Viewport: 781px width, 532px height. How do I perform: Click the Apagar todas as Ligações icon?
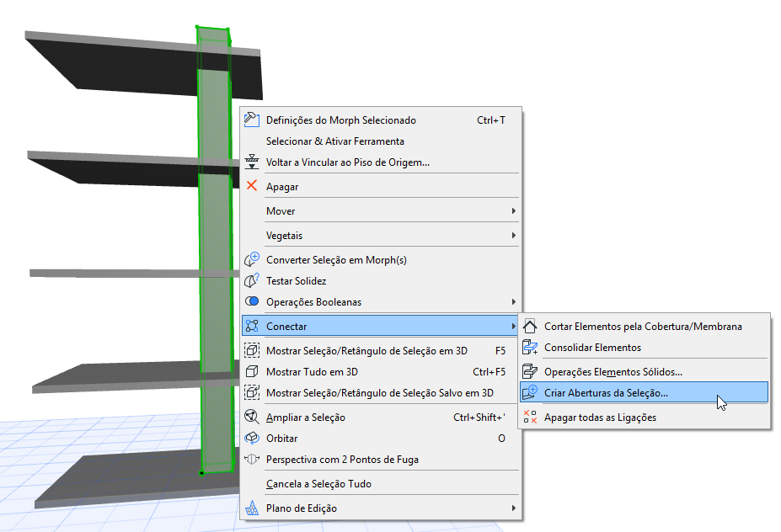[530, 417]
